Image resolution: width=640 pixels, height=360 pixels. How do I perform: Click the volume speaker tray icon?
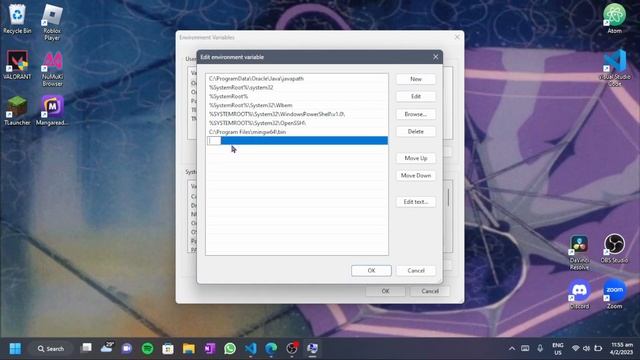[587, 348]
